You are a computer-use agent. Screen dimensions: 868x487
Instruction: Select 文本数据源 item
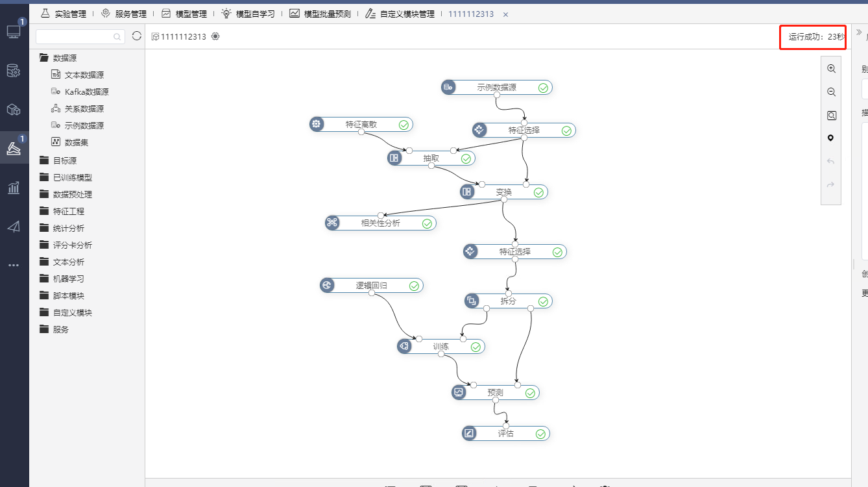tap(78, 75)
